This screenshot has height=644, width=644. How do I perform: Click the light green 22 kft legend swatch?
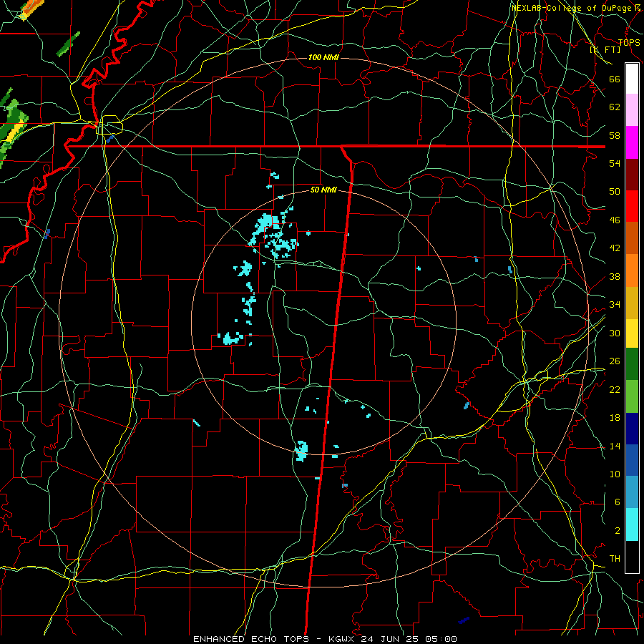point(632,396)
